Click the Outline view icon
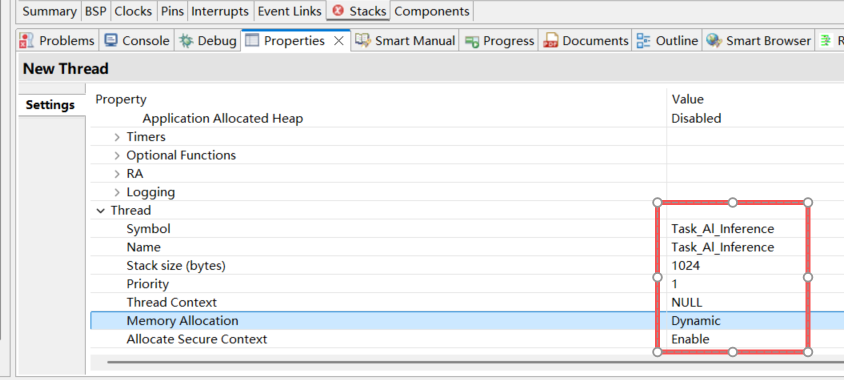Image resolution: width=844 pixels, height=380 pixels. pyautogui.click(x=643, y=40)
